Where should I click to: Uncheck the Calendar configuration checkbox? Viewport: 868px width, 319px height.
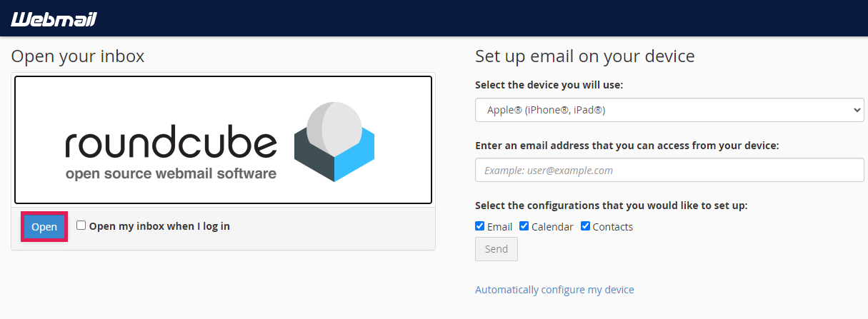[524, 226]
